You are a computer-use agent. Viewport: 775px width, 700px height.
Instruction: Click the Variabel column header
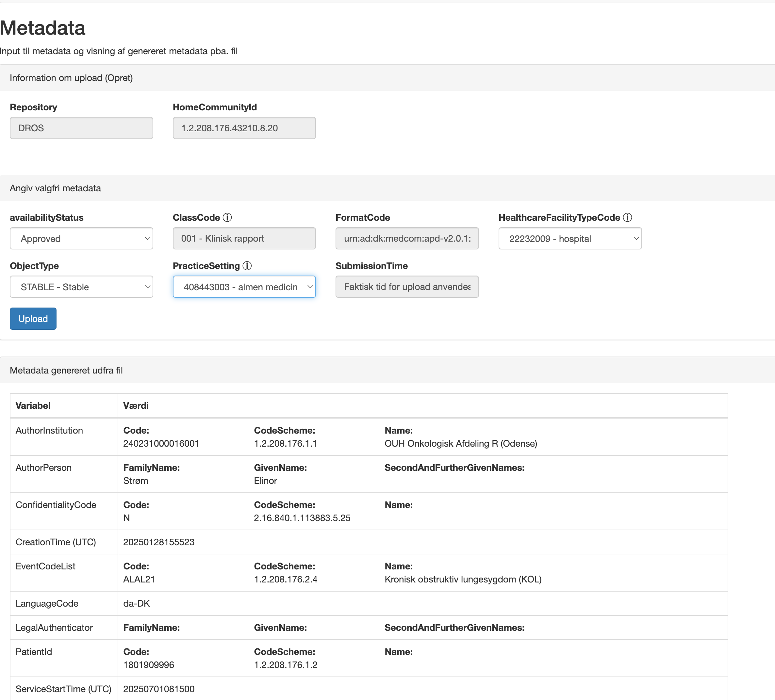click(33, 406)
